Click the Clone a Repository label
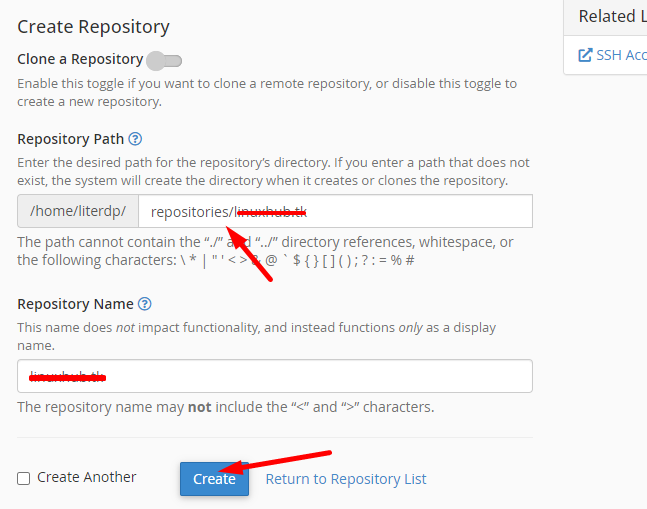This screenshot has height=509, width=647. 80,59
